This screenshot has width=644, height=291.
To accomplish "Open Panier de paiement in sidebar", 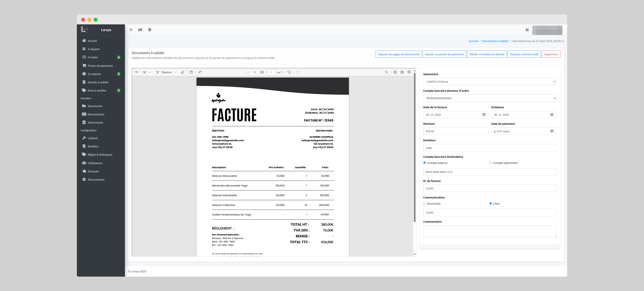I will 100,66.
